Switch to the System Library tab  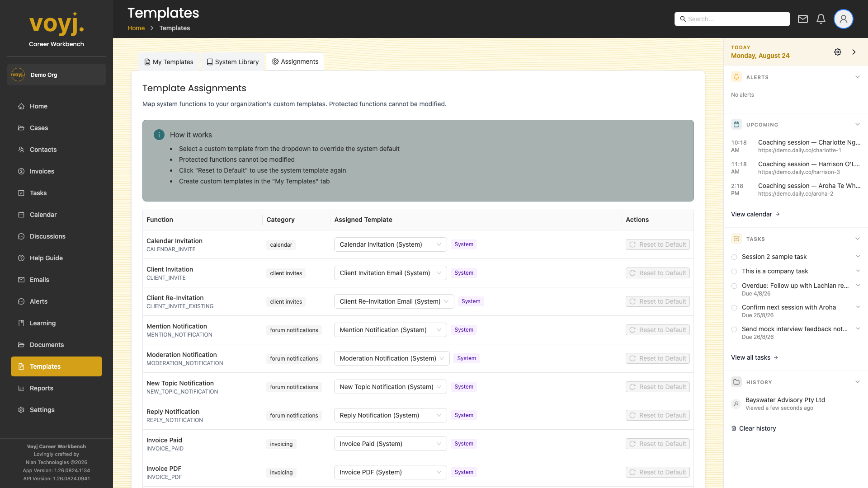(x=232, y=62)
